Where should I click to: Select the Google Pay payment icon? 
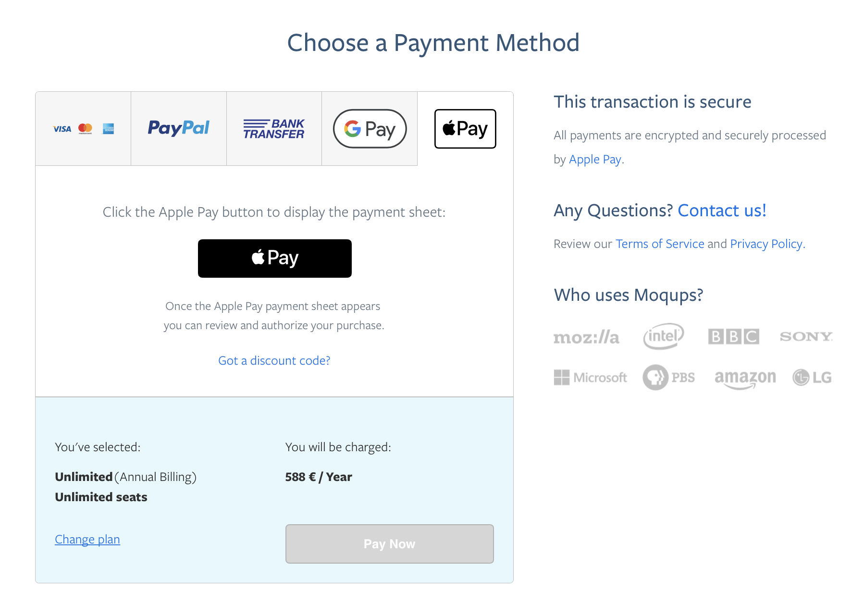click(369, 129)
